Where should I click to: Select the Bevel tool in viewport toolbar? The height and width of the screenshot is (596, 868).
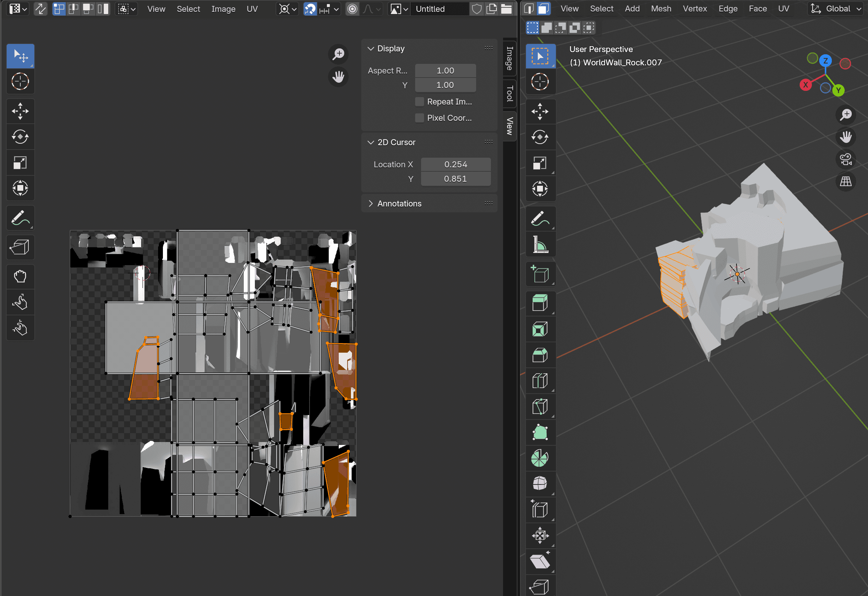pos(540,355)
